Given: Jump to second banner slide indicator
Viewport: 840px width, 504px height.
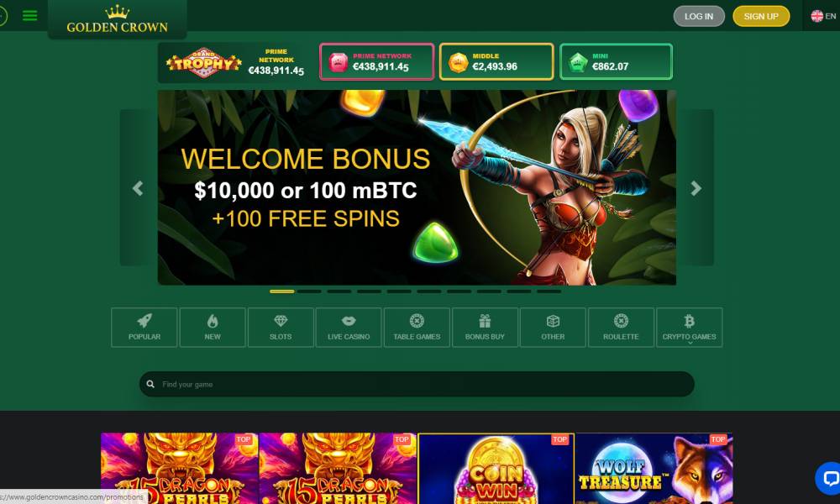Looking at the screenshot, I should pyautogui.click(x=309, y=291).
